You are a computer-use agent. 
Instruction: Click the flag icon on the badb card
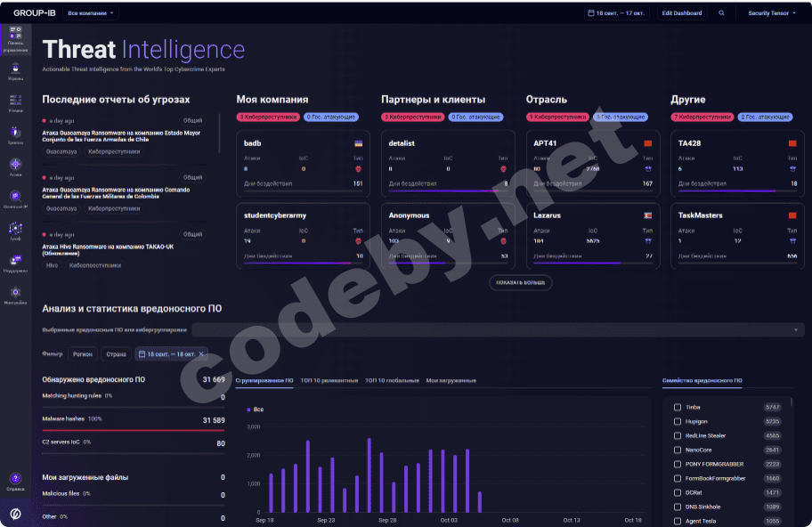pos(358,143)
